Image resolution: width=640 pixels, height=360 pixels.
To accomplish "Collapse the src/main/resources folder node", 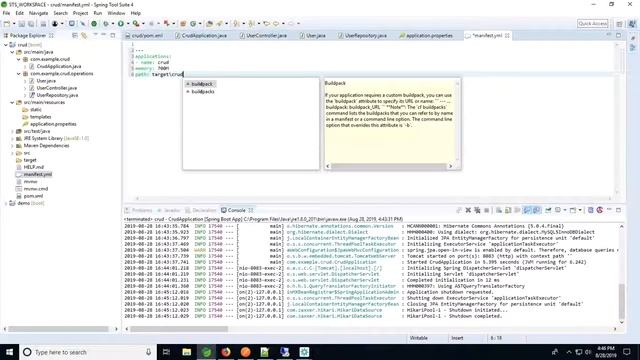I will [x=12, y=102].
